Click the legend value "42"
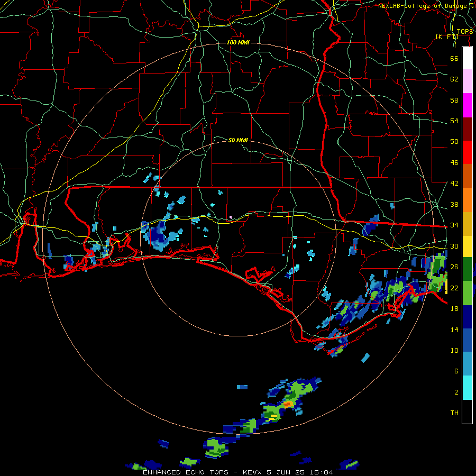Screen dimensions: 476x476 [454, 184]
